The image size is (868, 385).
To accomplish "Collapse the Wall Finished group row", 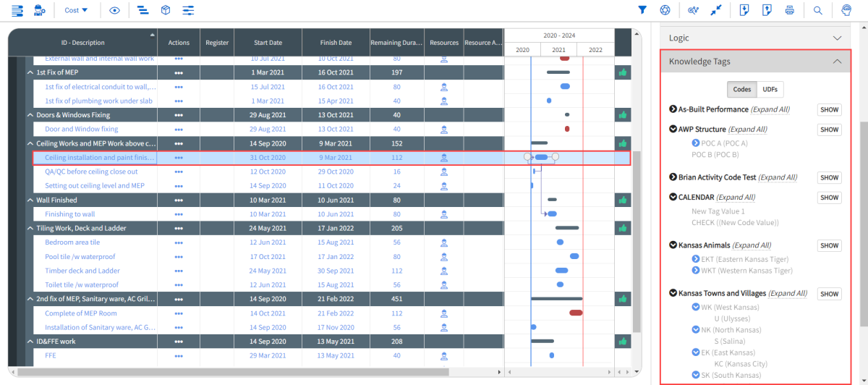I will (30, 200).
